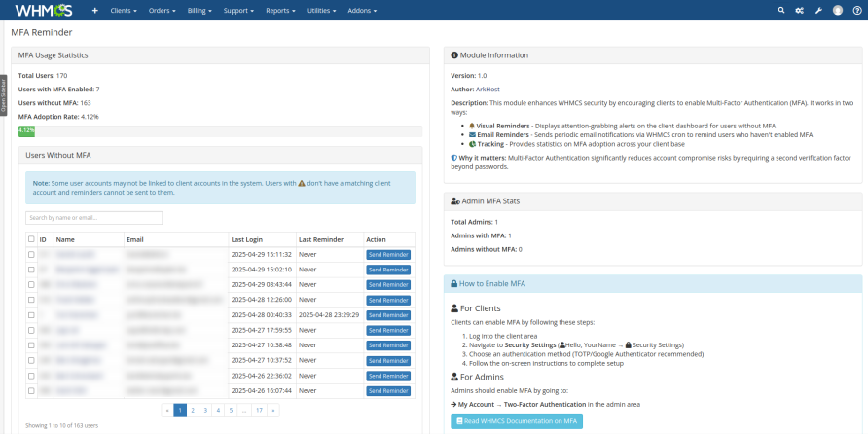Click the 2025-04-28 23:29:29 last reminder cell
The image size is (868, 434).
329,315
